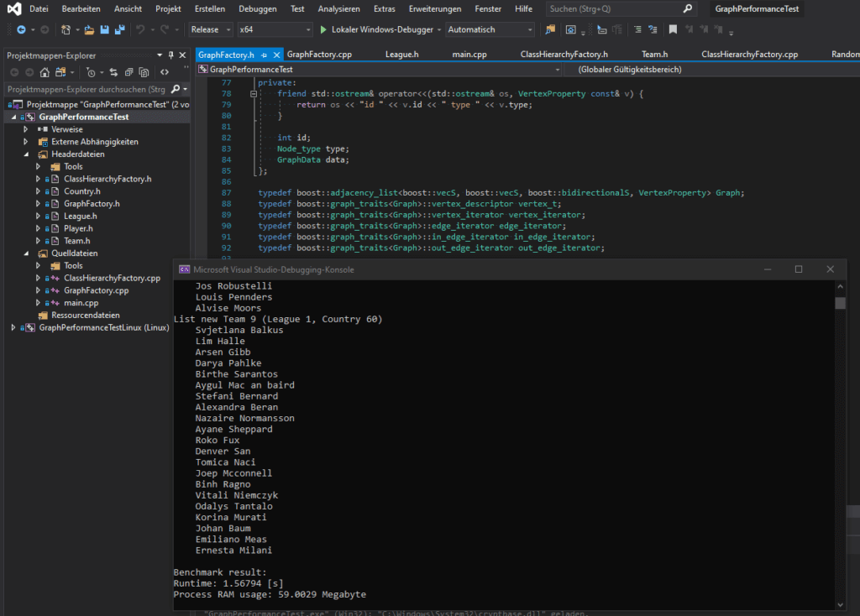Pin the Projektmappen-Explorer panel
This screenshot has height=616, width=860.
coord(170,55)
